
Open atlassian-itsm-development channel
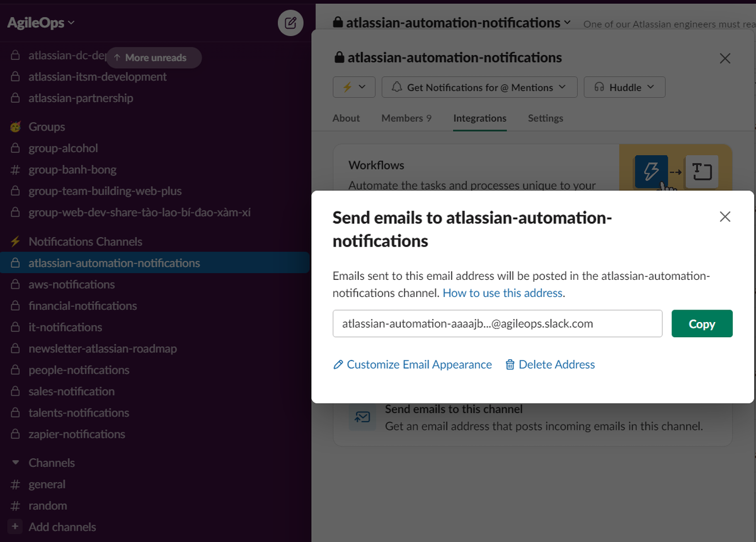pos(154,77)
